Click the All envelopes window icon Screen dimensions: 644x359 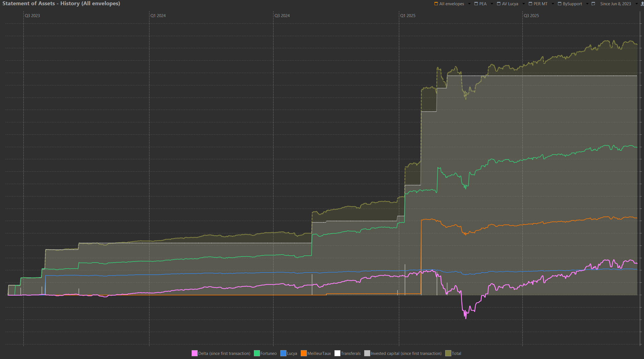point(436,4)
